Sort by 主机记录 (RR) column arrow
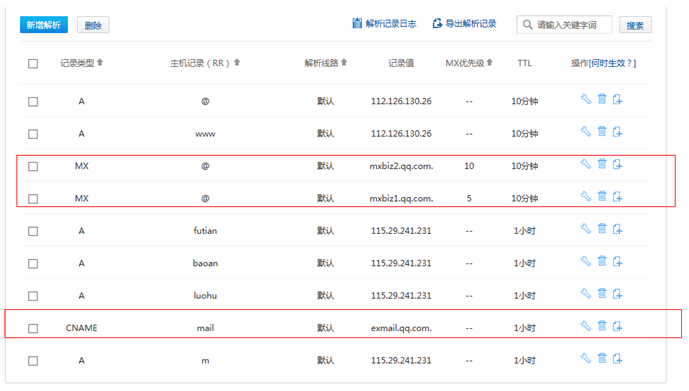 pyautogui.click(x=237, y=62)
